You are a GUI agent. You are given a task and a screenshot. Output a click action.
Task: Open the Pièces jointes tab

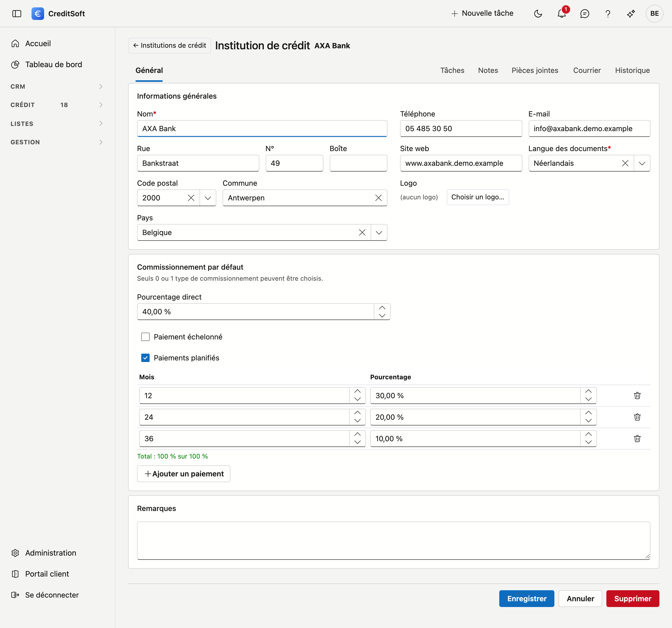point(535,70)
